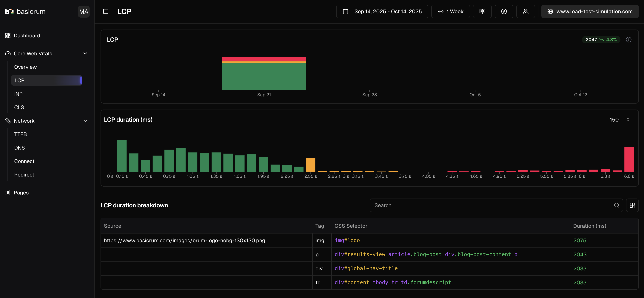Go to the TTFB page
Viewport: 644px width, 298px height.
pyautogui.click(x=21, y=134)
